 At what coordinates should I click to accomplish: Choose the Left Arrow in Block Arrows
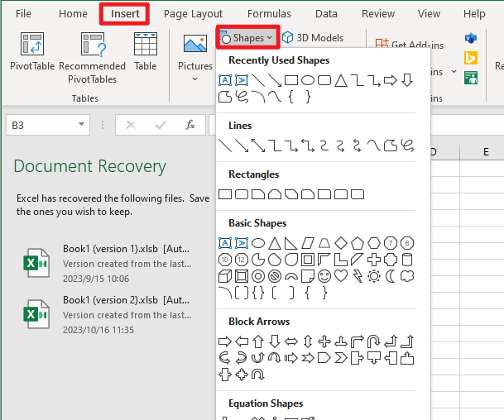[242, 341]
